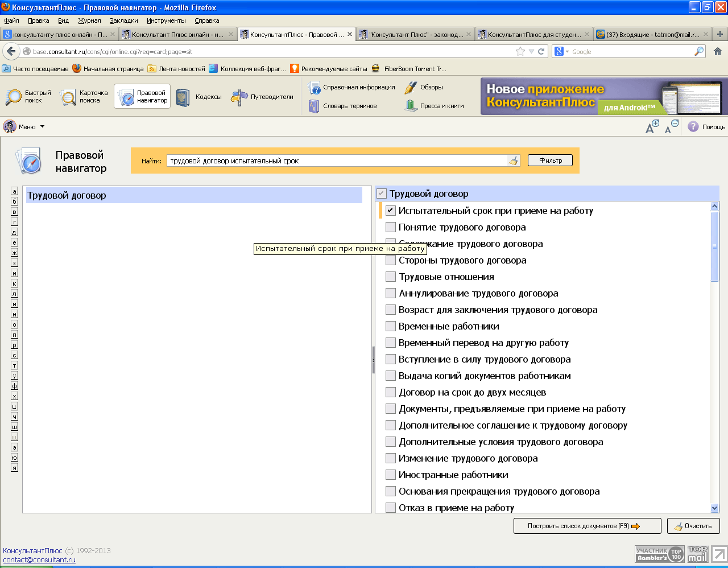
Task: Open Путеводители section
Action: coord(262,97)
